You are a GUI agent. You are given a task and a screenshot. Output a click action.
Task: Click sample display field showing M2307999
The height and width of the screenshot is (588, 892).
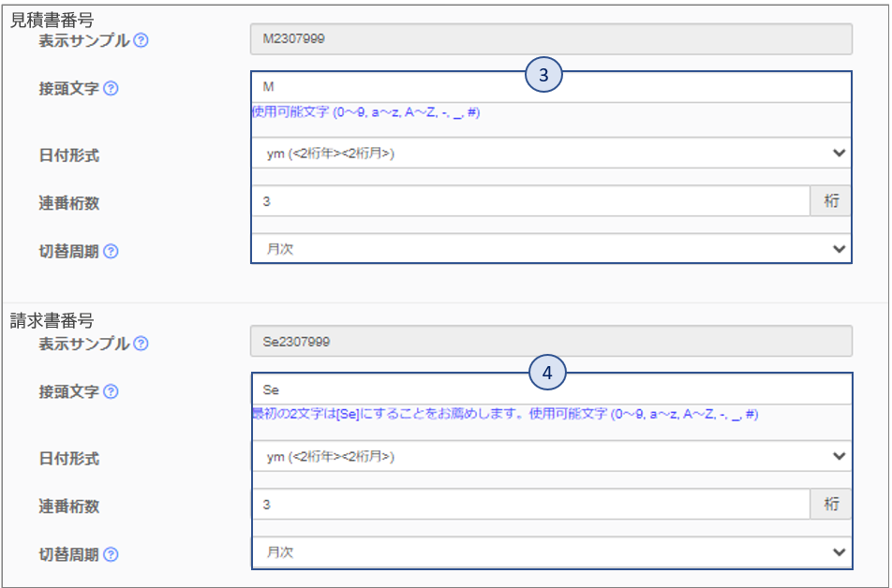click(551, 38)
